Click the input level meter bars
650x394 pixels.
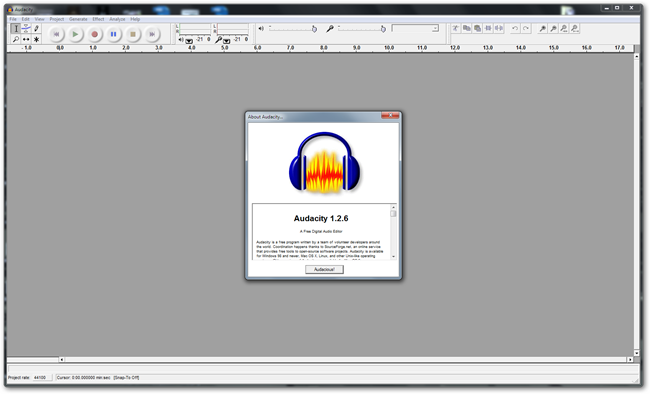[x=233, y=29]
